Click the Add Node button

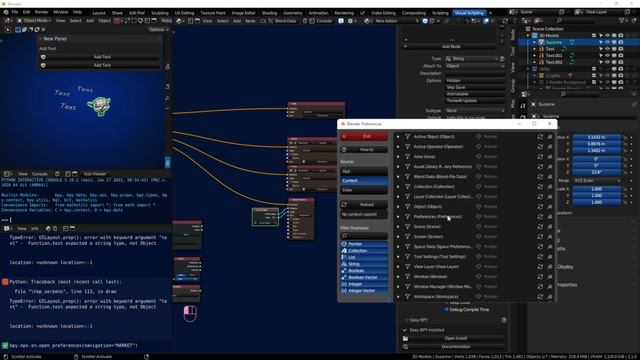pyautogui.click(x=451, y=47)
